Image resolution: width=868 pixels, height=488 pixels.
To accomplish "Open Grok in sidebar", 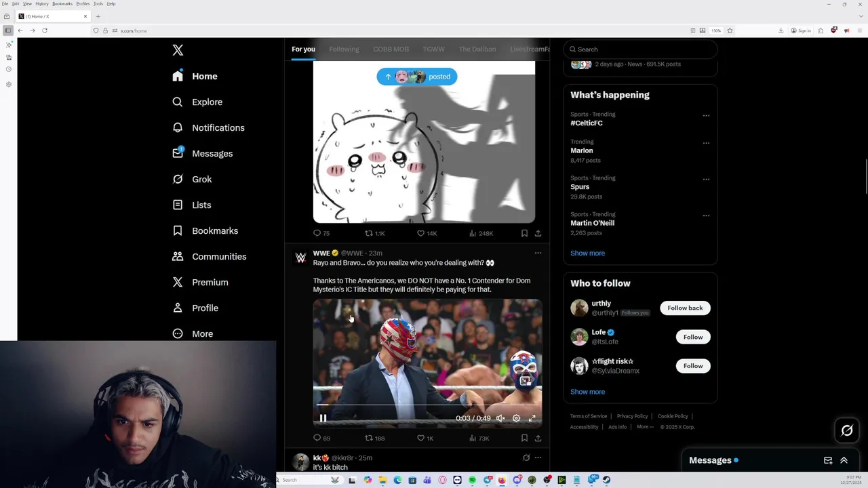I will [x=192, y=179].
